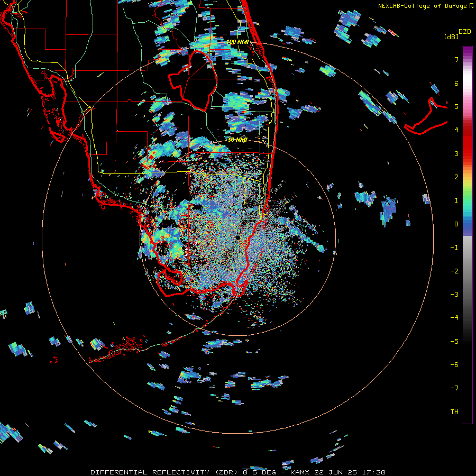Screen dimensions: 476x476
Task: Click the -7 value on color scale
Action: pyautogui.click(x=454, y=388)
